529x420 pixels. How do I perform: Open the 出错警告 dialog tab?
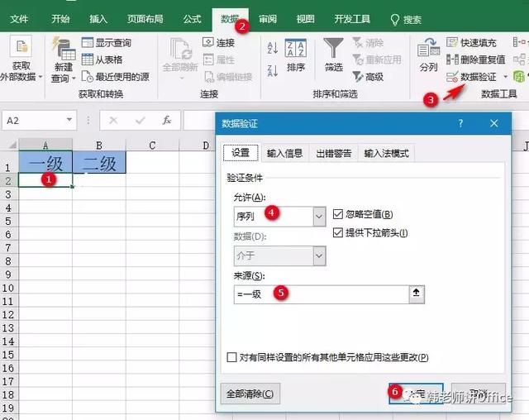pyautogui.click(x=334, y=154)
